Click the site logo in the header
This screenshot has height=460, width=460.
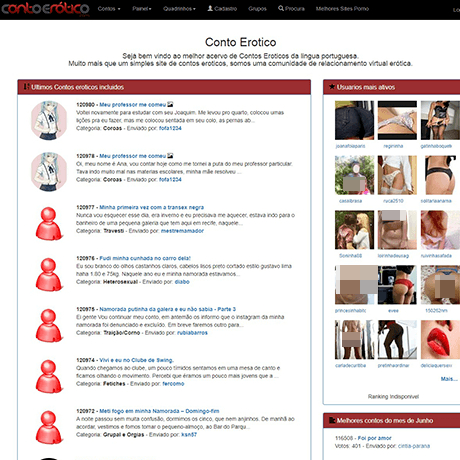pos(46,9)
